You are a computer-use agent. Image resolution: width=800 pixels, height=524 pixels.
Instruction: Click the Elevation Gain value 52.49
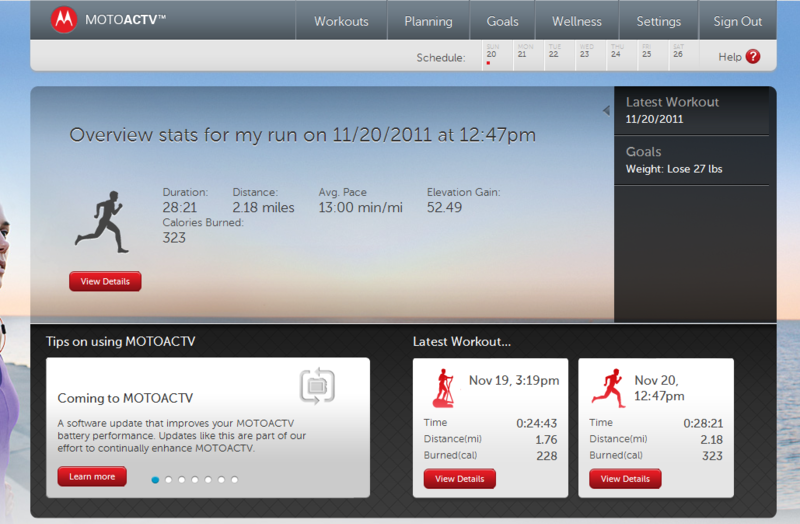(x=444, y=207)
